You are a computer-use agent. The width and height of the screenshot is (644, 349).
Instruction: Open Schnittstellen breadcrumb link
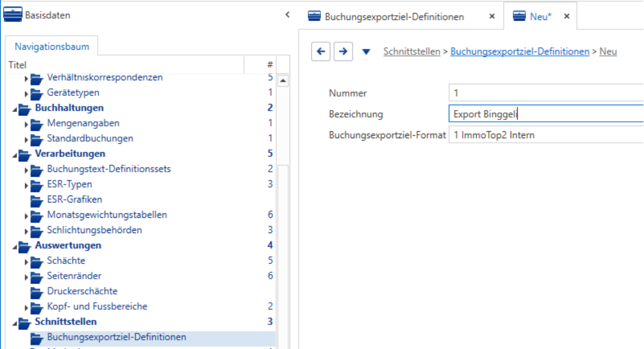(412, 52)
